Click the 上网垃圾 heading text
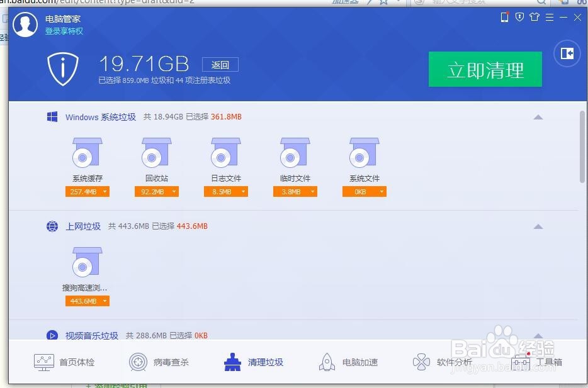588x388 pixels. click(83, 226)
